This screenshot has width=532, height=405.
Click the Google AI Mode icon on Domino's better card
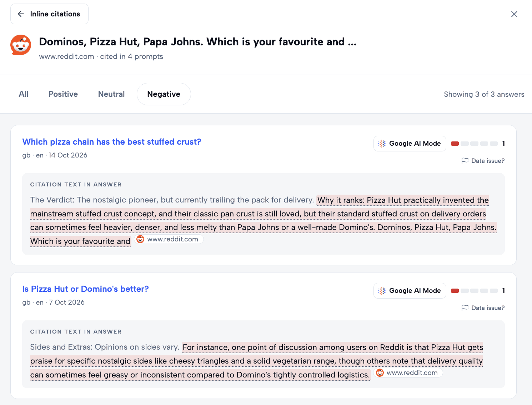(x=382, y=291)
